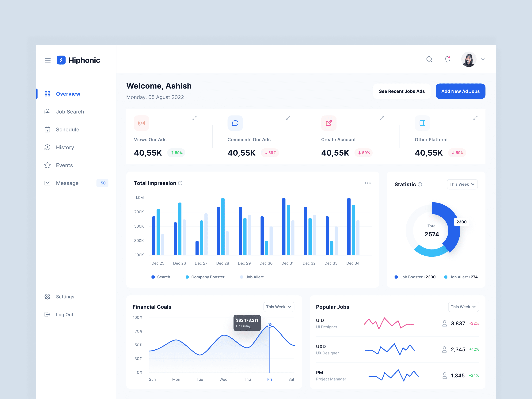Screen dimensions: 532x399
Task: Click the hamburger menu icon
Action: (x=48, y=60)
